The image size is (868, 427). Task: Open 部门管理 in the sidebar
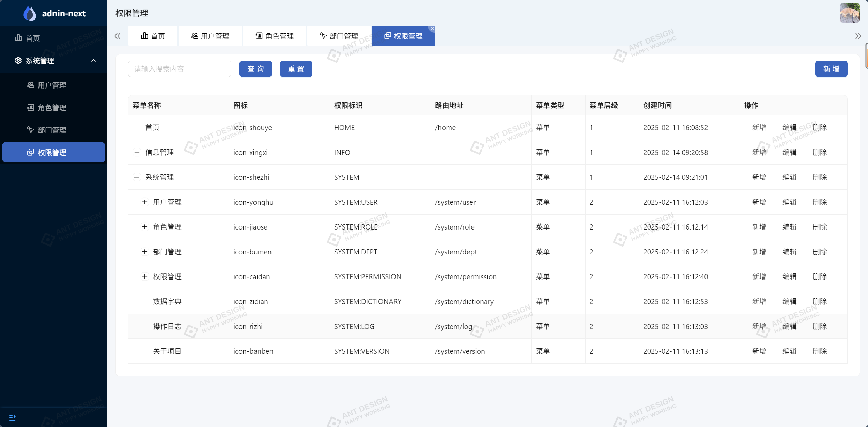pos(52,130)
